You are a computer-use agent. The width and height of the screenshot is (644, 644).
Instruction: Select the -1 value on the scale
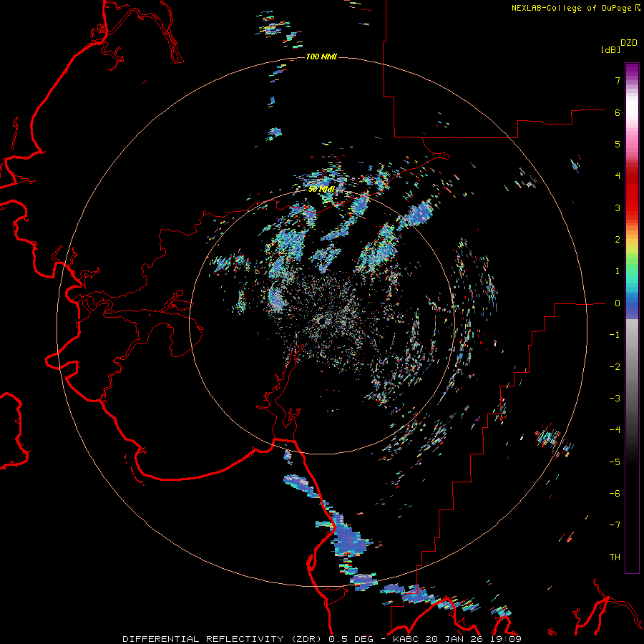coord(615,335)
